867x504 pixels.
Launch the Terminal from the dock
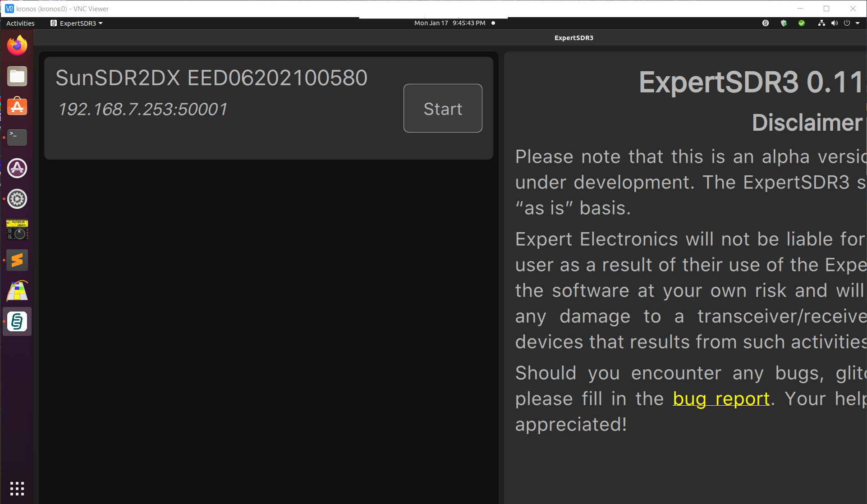pyautogui.click(x=17, y=137)
